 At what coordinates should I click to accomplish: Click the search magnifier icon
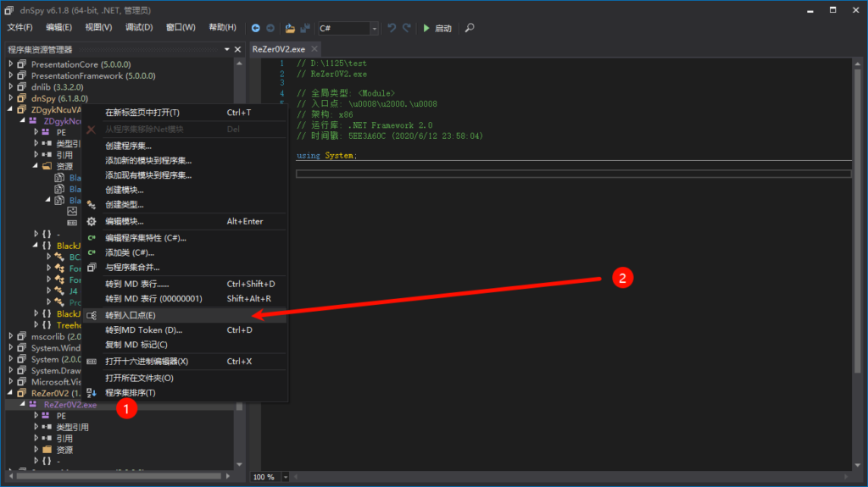[470, 28]
